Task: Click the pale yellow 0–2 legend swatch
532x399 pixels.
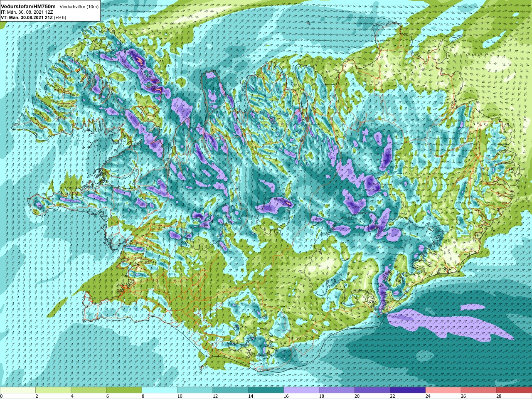Action: point(18,390)
